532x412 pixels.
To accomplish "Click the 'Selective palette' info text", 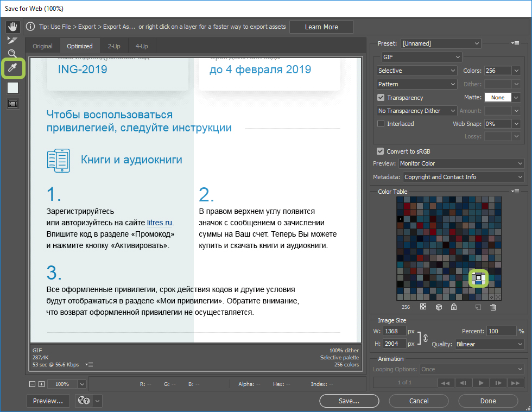I will pyautogui.click(x=339, y=357).
